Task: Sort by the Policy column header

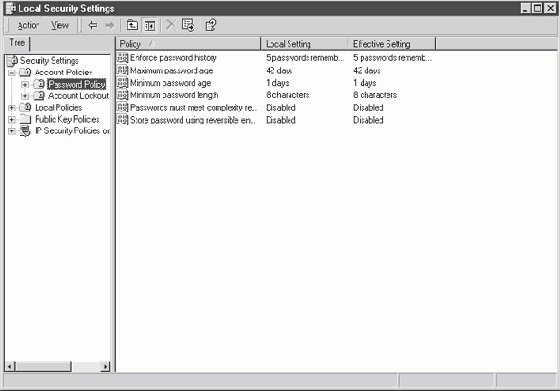Action: click(188, 44)
